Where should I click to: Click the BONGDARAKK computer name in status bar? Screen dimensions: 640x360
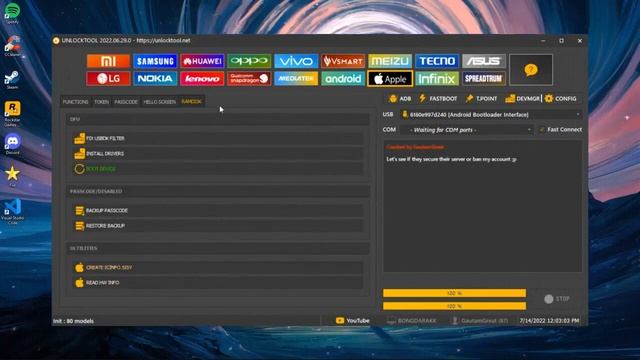click(x=412, y=321)
